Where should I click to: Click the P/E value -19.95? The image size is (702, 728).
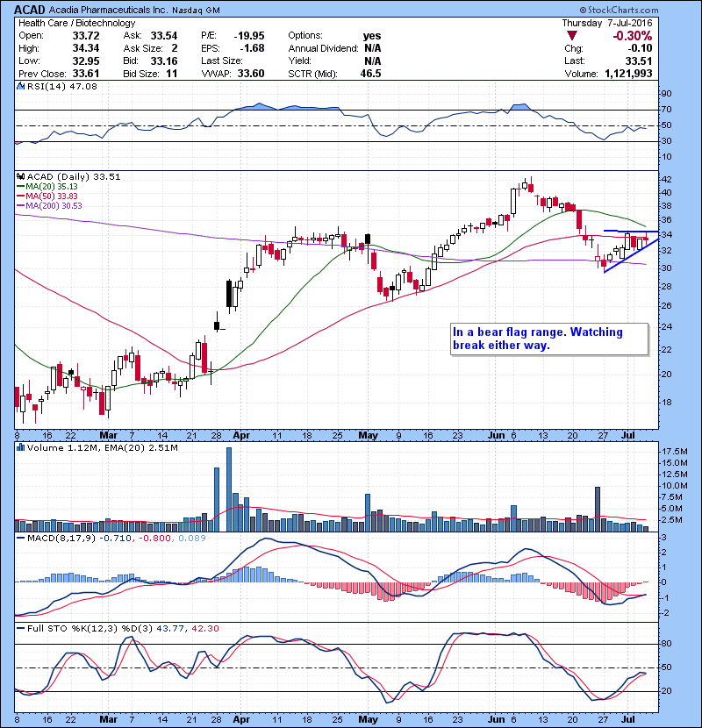[x=249, y=36]
